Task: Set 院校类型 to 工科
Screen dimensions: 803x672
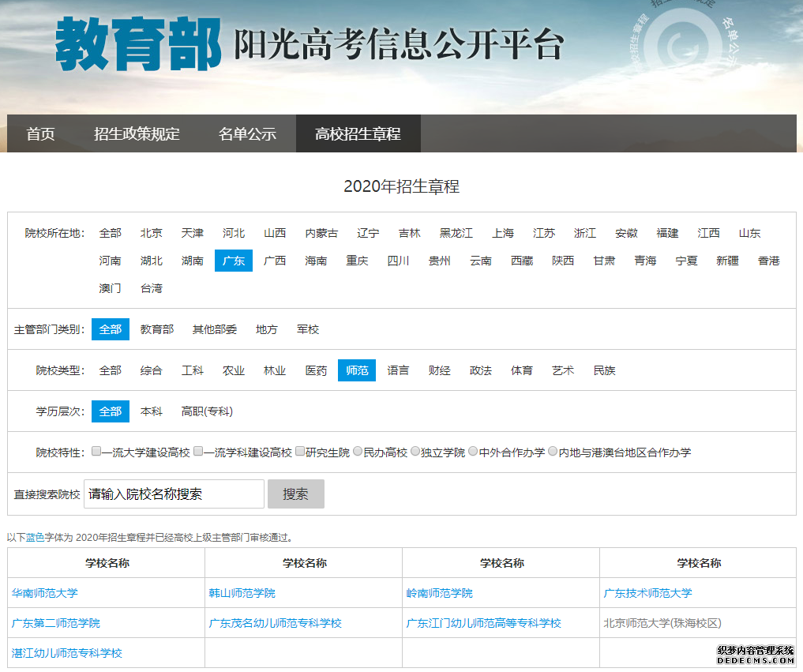Action: [193, 370]
